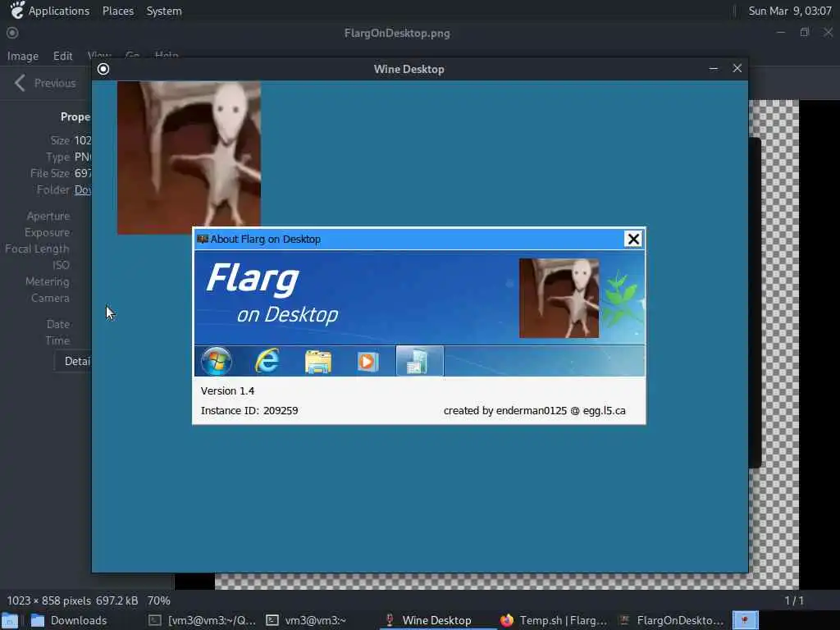
Task: Click the clock showing Sun Mar 9, 03:07
Action: 790,11
